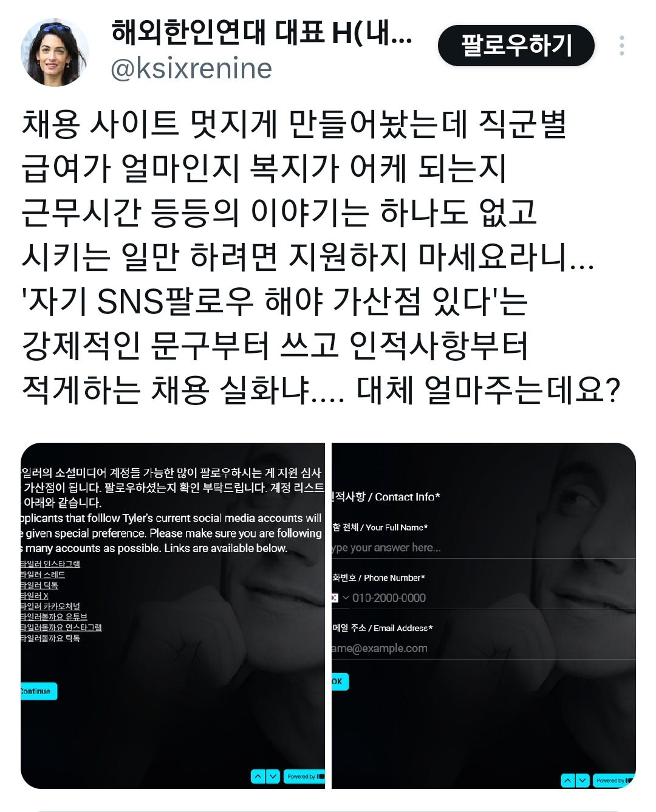Click the down arrow in right form
656x812 pixels.
(x=583, y=780)
